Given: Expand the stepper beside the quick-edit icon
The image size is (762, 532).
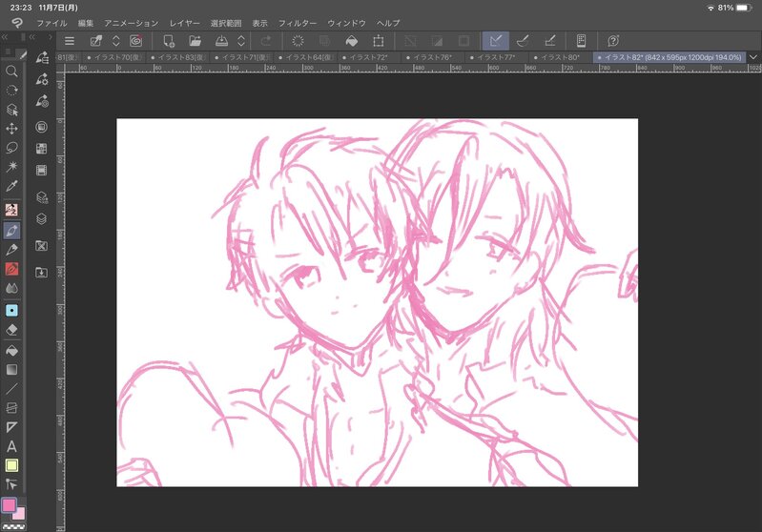Looking at the screenshot, I should tap(116, 41).
